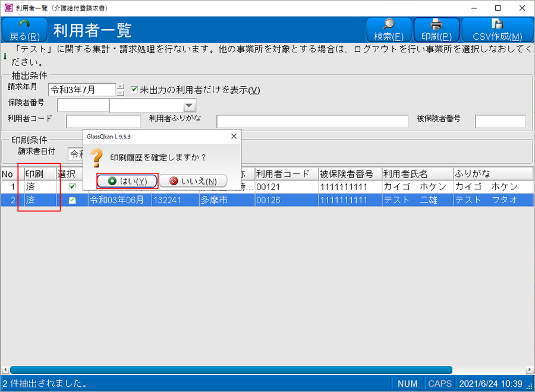This screenshot has width=535, height=392.
Task: Confirm print history with はい(Y)
Action: tap(127, 181)
